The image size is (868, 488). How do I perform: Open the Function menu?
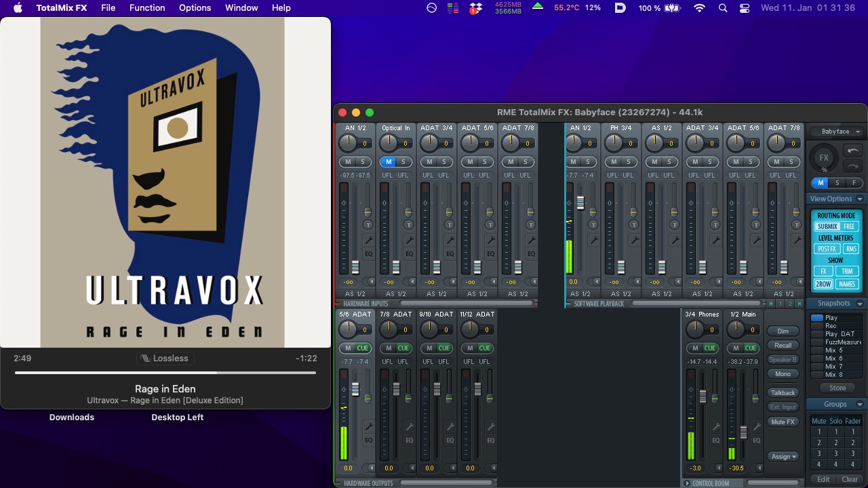click(147, 8)
